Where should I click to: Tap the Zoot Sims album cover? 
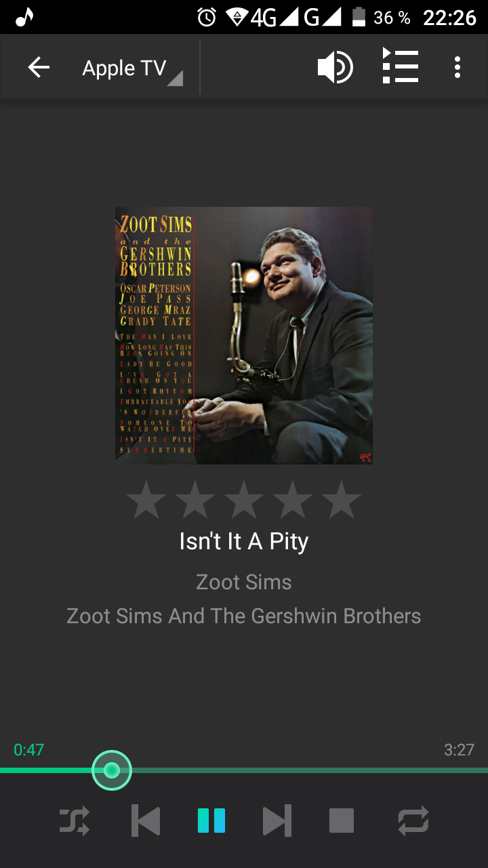[244, 336]
